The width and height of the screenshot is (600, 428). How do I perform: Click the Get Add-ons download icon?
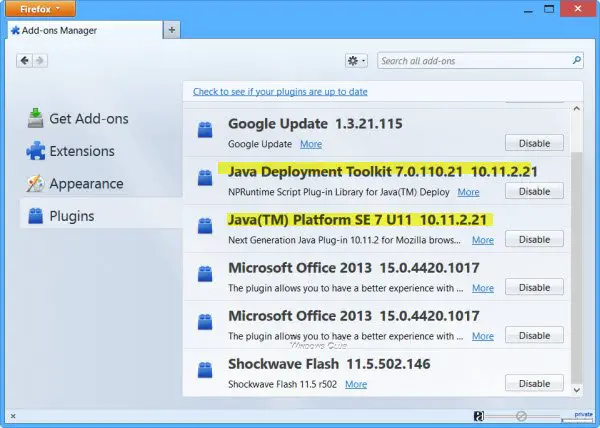[36, 118]
